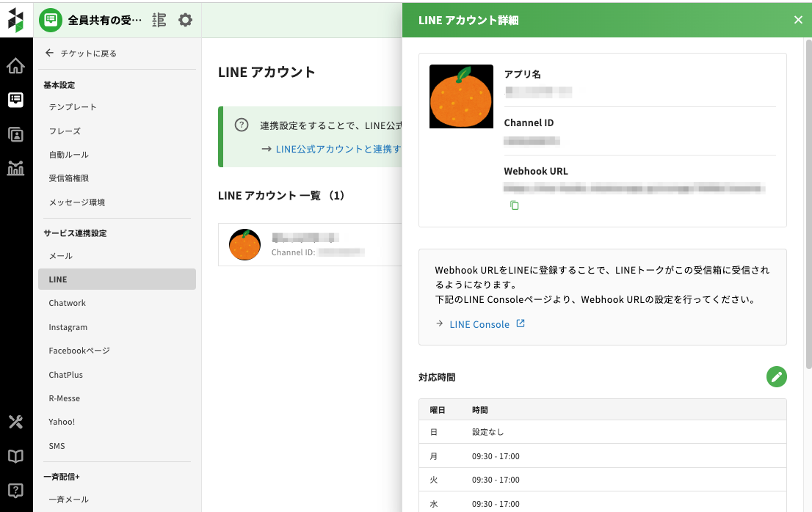Click LINE公式アカウントと連携 link

(338, 149)
